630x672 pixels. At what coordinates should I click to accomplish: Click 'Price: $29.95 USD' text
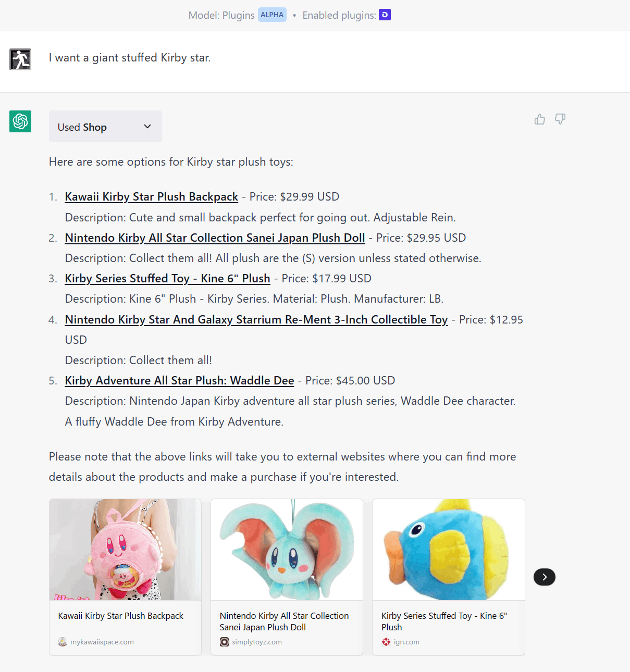click(x=421, y=238)
